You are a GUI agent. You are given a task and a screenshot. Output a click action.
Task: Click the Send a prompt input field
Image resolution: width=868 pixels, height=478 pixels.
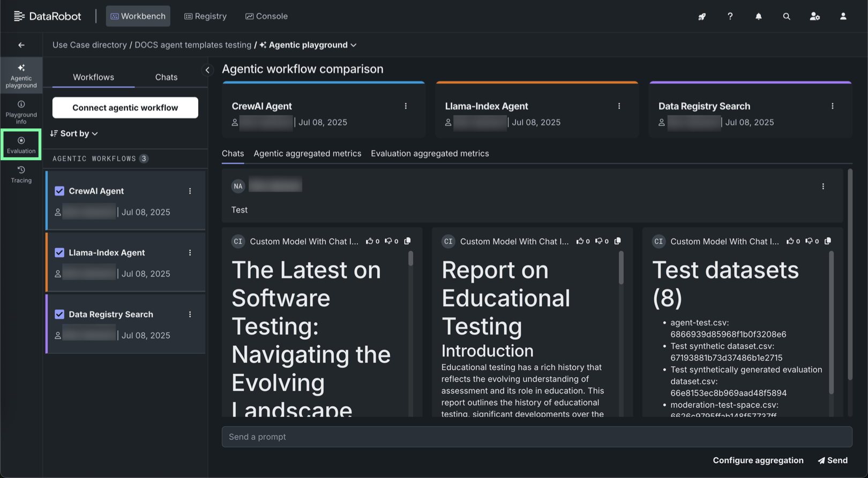[536, 437]
